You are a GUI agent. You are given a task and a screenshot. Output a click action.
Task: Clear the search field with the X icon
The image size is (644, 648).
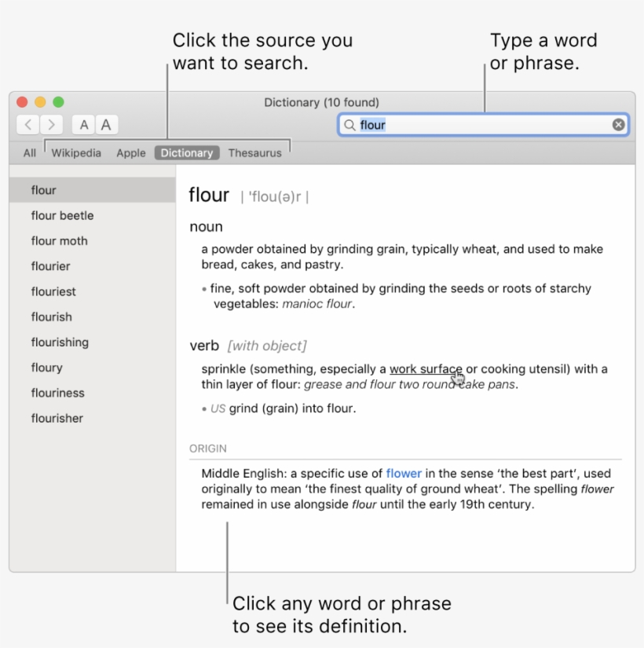pos(619,124)
